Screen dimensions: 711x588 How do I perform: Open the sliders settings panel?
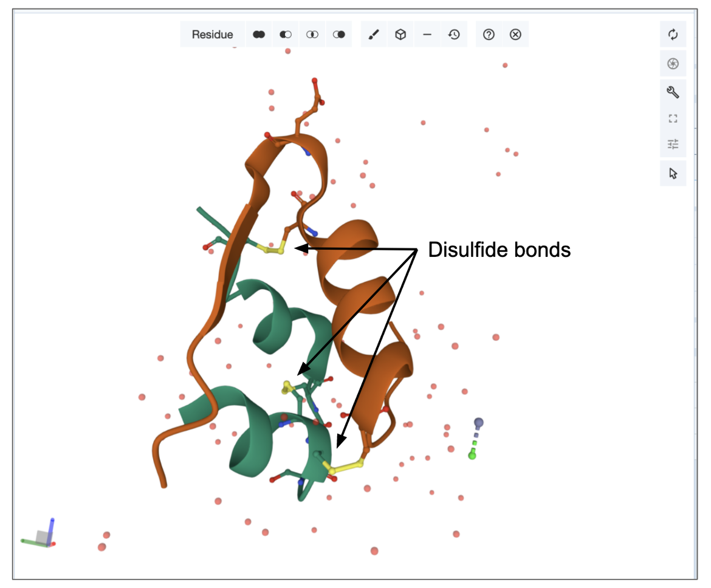pyautogui.click(x=673, y=145)
